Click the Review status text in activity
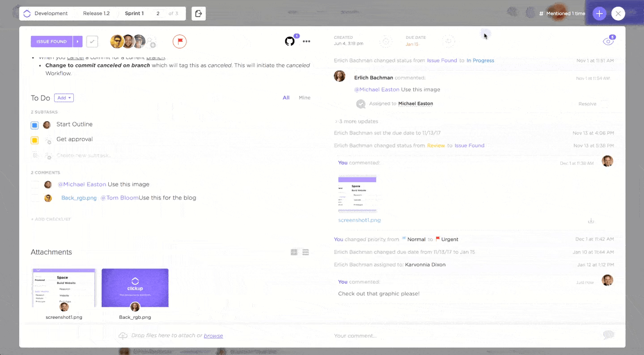This screenshot has width=644, height=355. click(x=436, y=146)
